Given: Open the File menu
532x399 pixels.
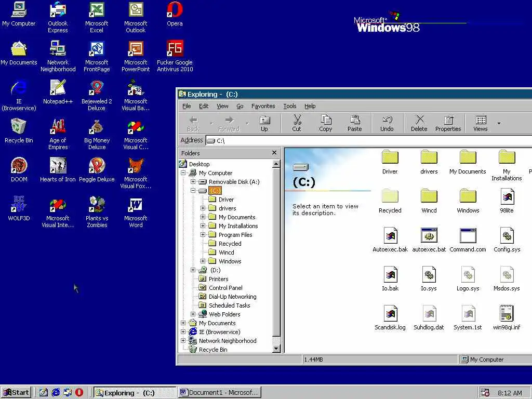Looking at the screenshot, I should click(187, 106).
